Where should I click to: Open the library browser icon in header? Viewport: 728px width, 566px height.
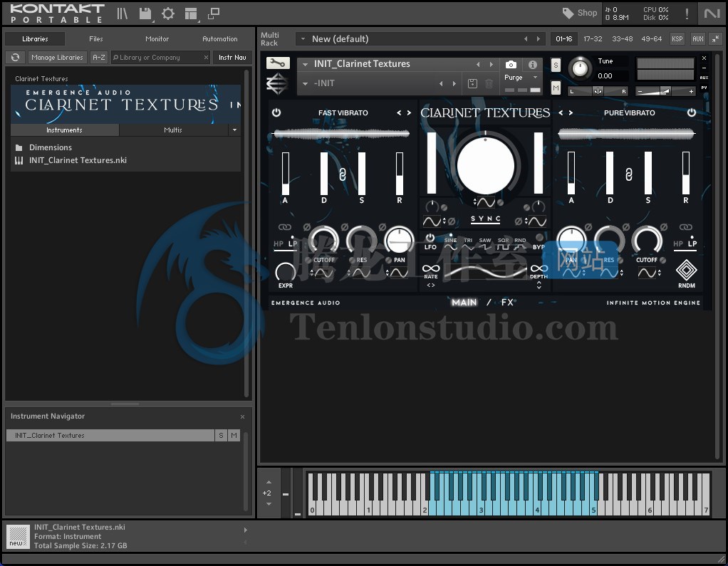click(122, 14)
